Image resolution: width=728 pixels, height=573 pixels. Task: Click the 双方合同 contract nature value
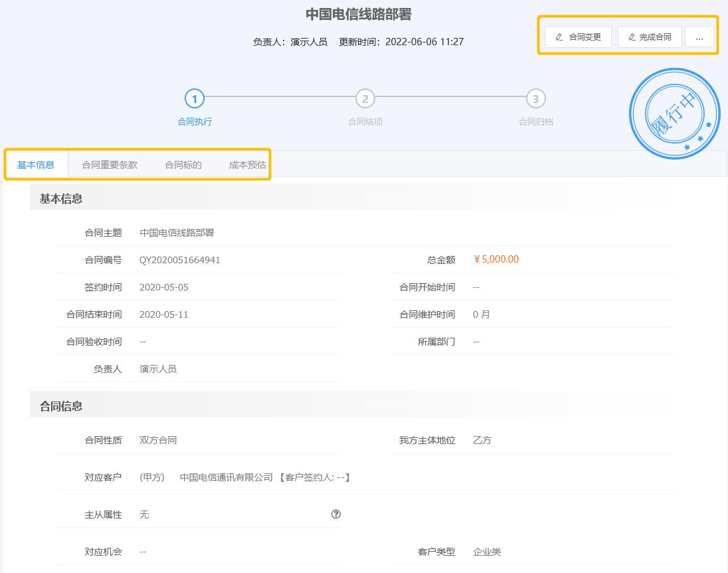click(158, 440)
